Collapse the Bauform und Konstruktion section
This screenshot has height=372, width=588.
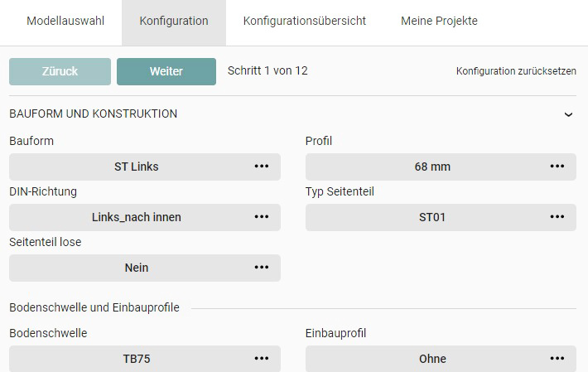click(568, 114)
